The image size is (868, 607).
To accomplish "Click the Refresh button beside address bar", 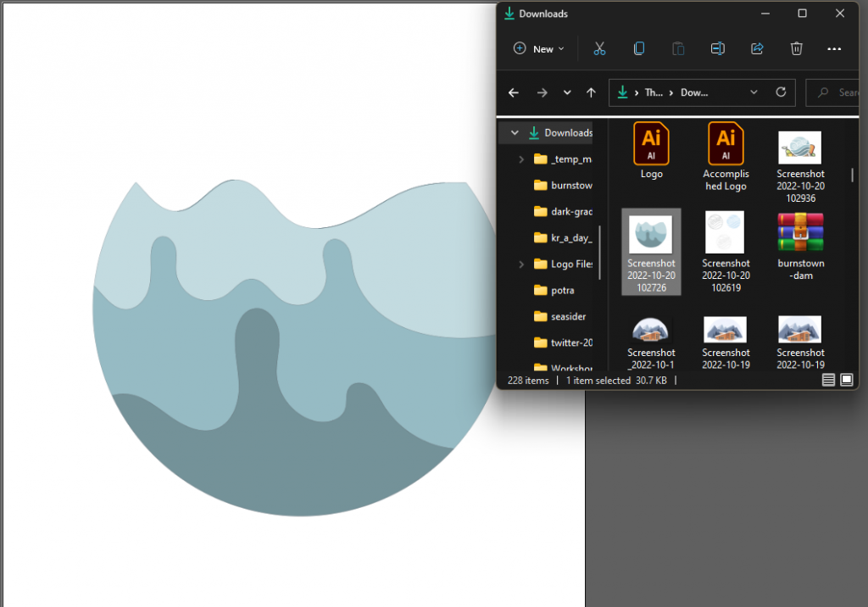I will point(781,92).
